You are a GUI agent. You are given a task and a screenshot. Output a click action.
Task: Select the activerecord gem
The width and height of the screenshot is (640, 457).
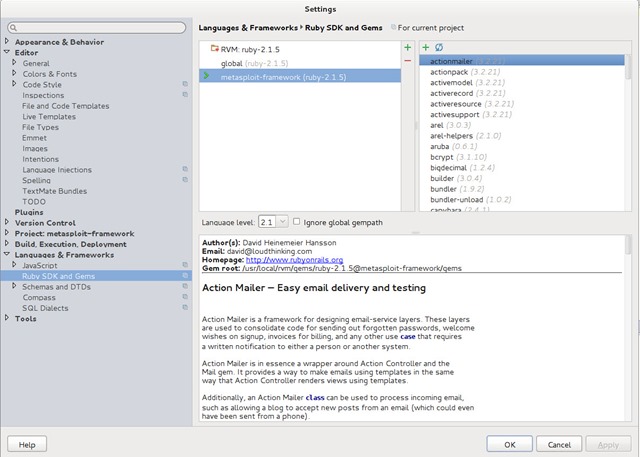tap(522, 93)
